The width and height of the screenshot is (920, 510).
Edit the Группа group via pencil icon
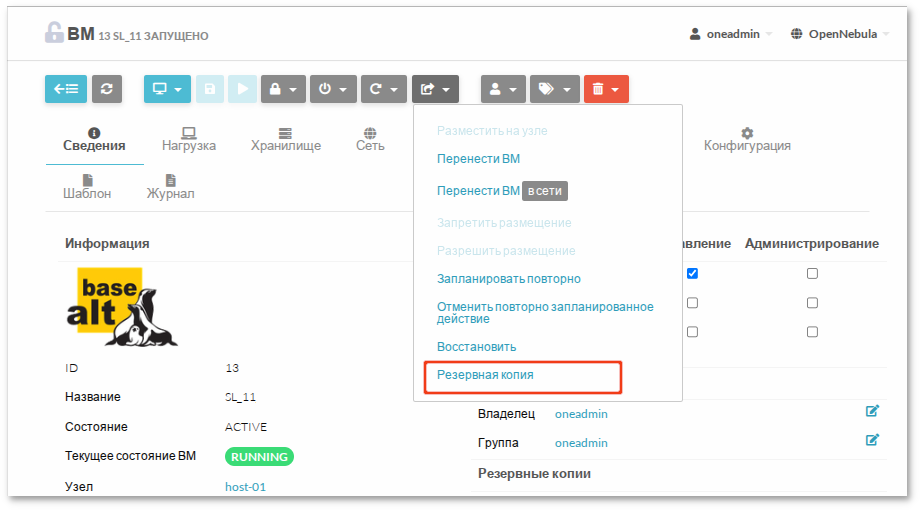(872, 440)
